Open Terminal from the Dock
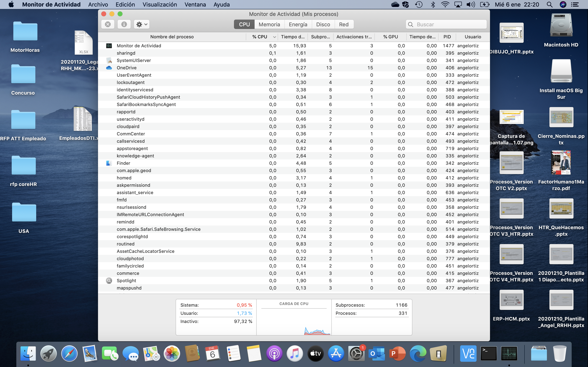This screenshot has width=588, height=367. [x=489, y=354]
